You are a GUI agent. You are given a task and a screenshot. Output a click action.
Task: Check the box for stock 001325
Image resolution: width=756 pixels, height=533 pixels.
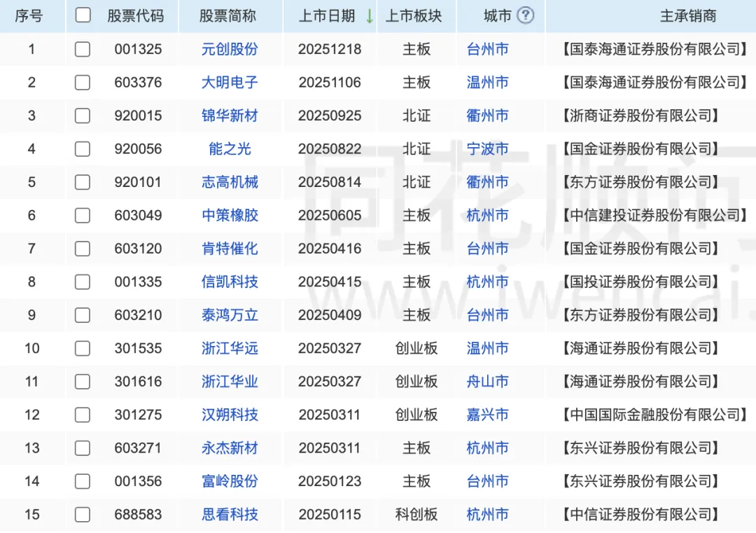(x=83, y=49)
